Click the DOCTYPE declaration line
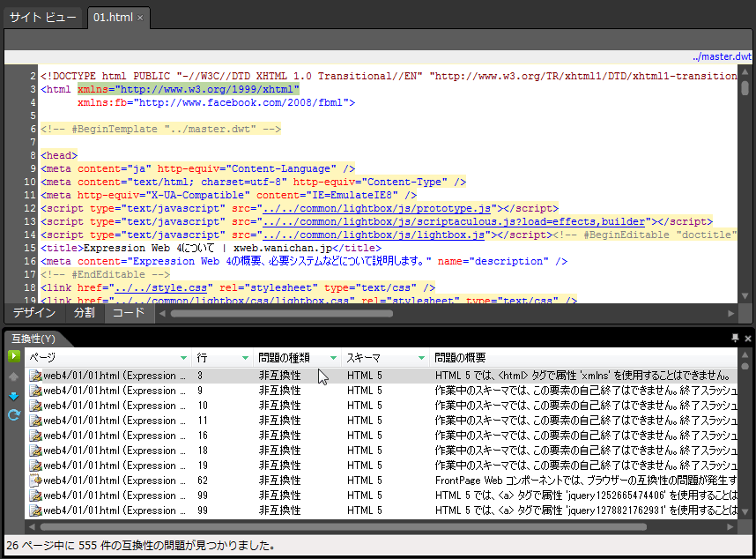The width and height of the screenshot is (756, 559). [389, 76]
